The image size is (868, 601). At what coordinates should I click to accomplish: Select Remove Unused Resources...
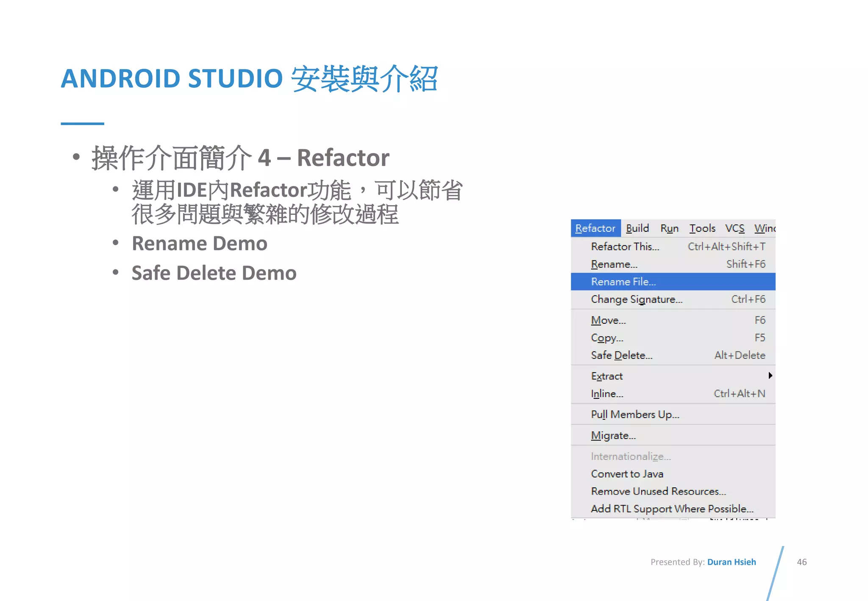pos(673,491)
